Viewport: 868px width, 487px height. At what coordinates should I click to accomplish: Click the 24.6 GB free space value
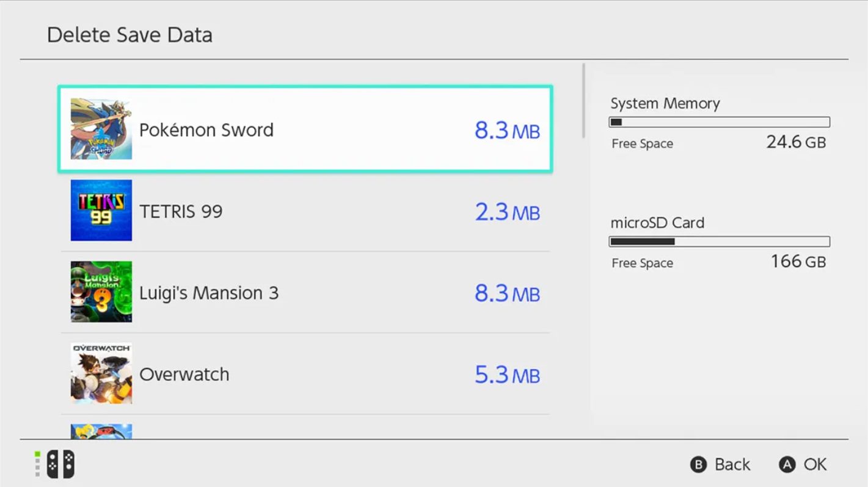796,142
